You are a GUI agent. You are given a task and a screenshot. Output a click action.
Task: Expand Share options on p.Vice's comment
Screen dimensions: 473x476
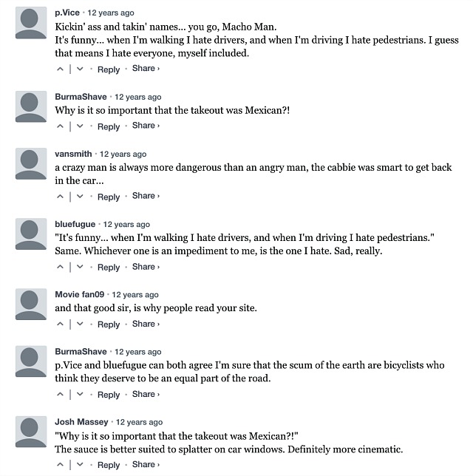[146, 69]
